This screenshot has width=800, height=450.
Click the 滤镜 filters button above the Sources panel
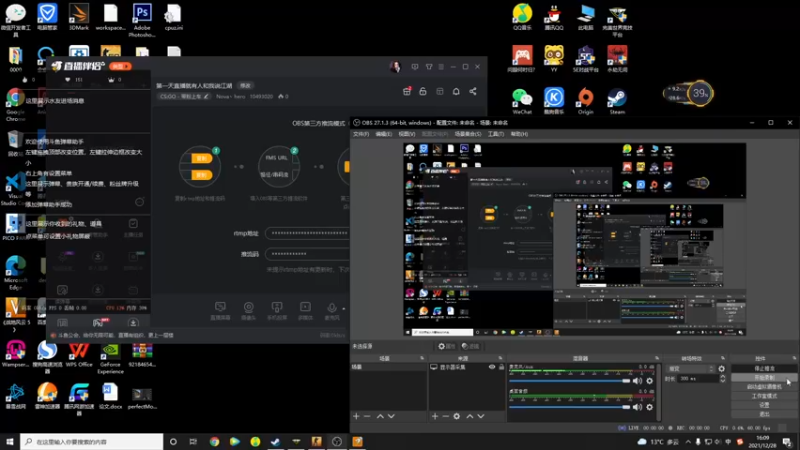[x=471, y=346]
